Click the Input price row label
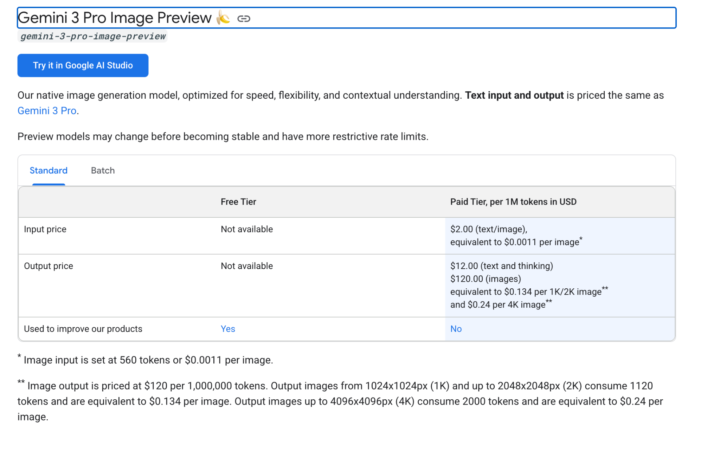 click(45, 229)
